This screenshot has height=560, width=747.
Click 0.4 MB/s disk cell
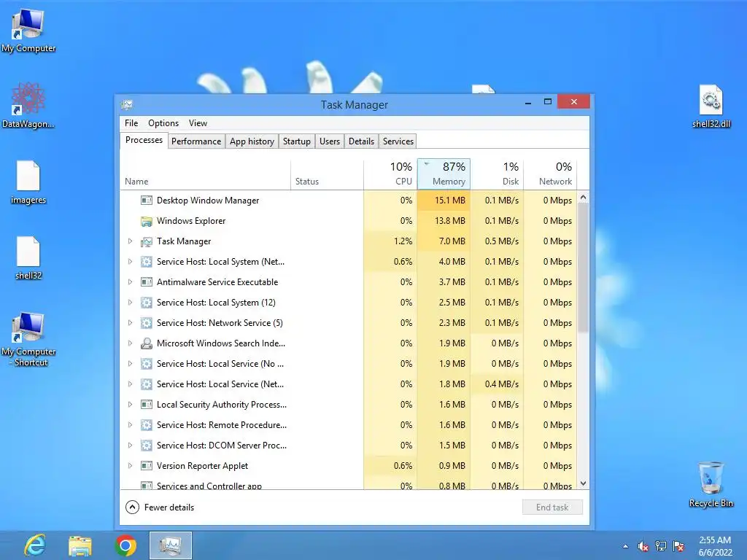click(x=497, y=384)
